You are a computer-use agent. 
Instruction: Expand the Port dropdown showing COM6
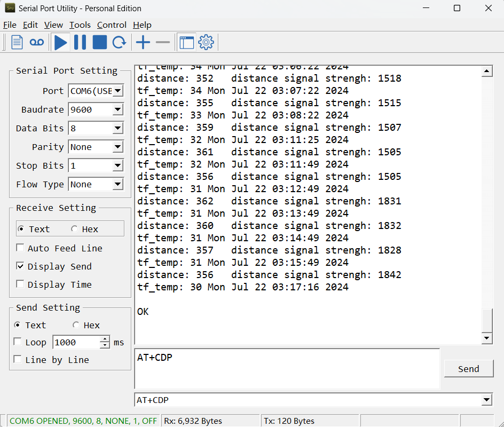pos(118,91)
